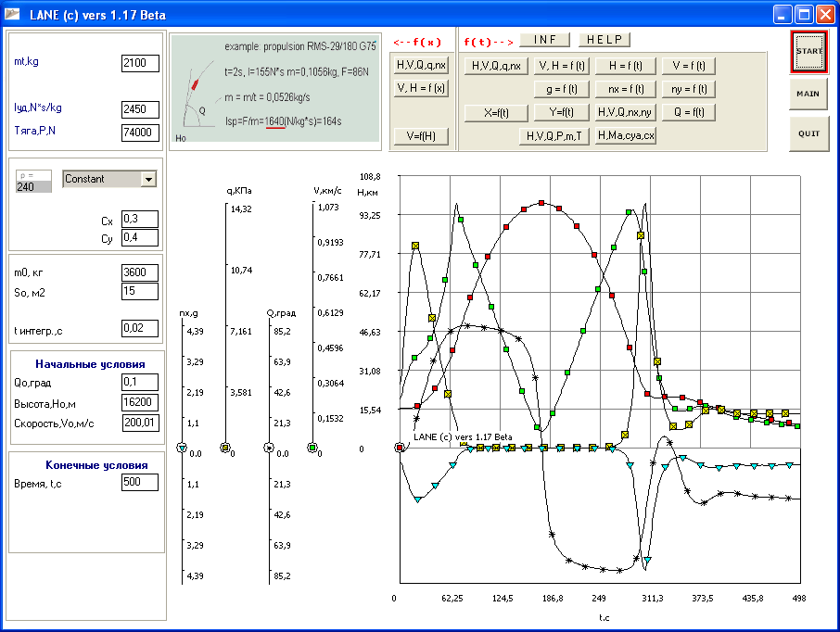Show the H,Ma,cya,cx plot
840x632 pixels.
click(627, 136)
